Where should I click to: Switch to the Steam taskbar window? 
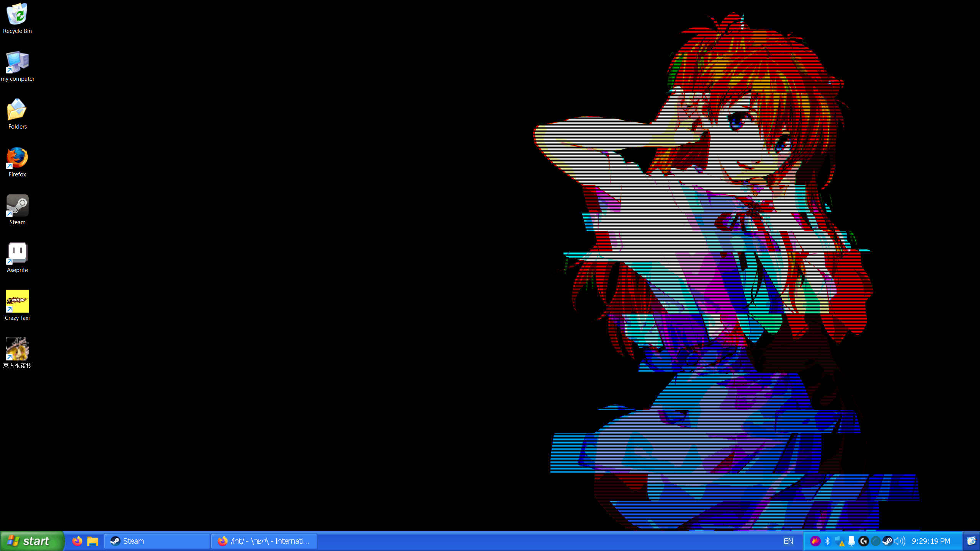click(157, 541)
